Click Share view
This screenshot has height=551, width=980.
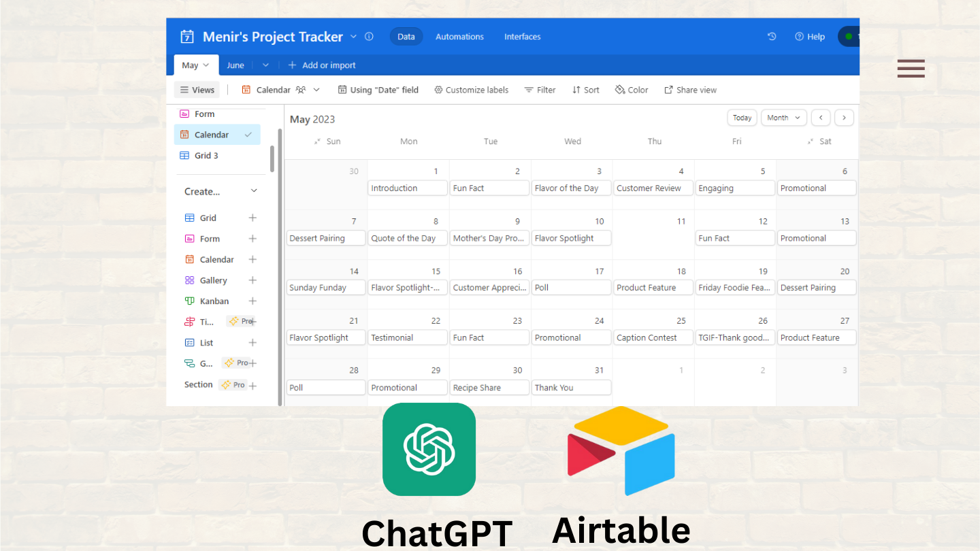[691, 90]
